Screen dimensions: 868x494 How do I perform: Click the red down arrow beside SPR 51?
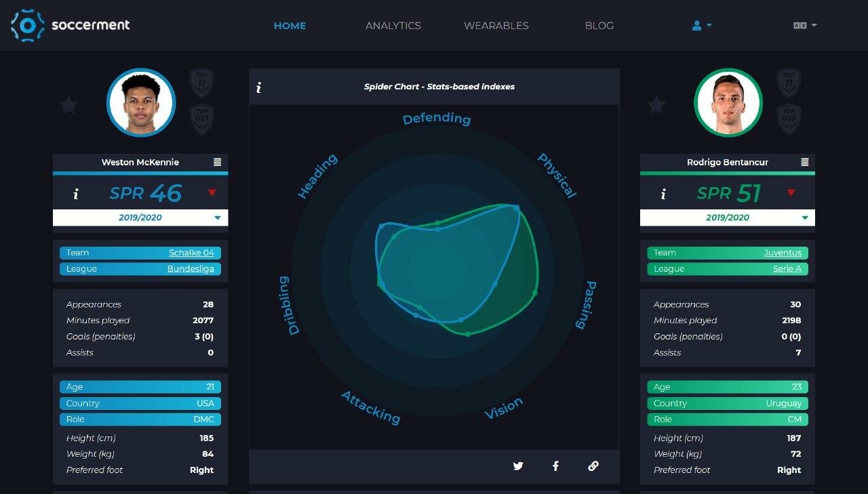click(x=791, y=193)
